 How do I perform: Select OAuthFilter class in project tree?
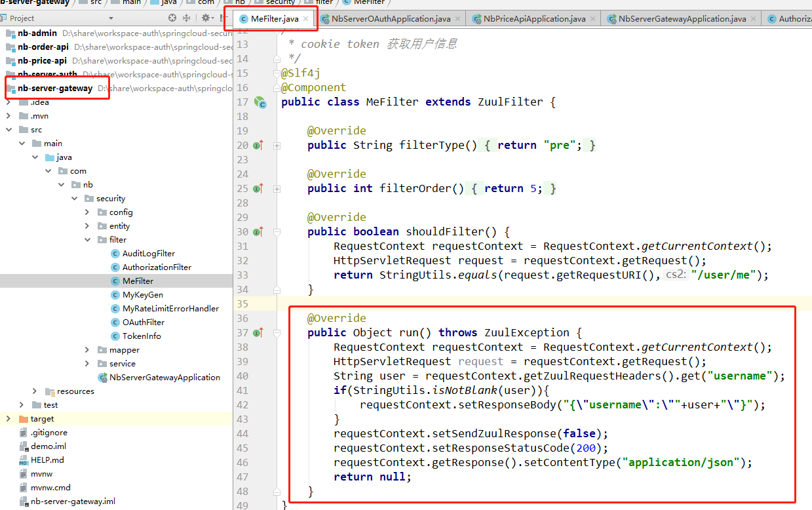[144, 323]
